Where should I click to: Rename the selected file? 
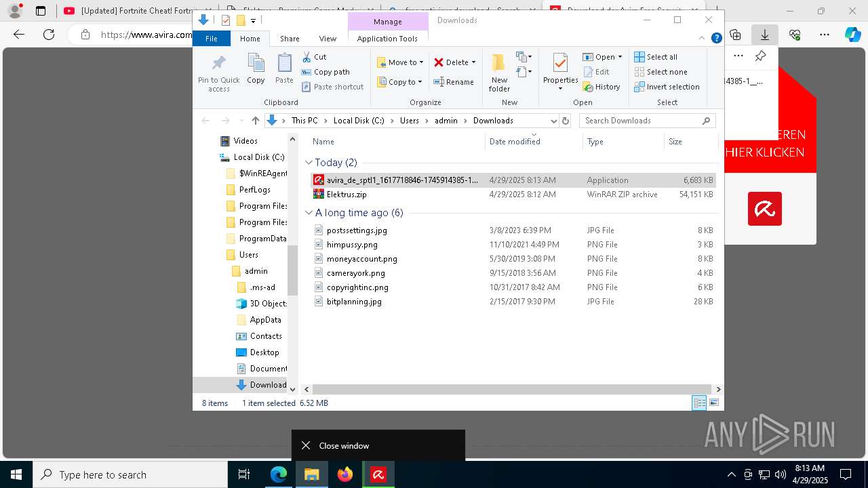454,82
